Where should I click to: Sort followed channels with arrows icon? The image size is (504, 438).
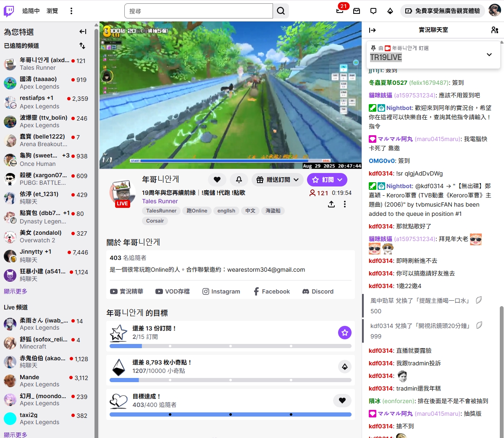[82, 46]
